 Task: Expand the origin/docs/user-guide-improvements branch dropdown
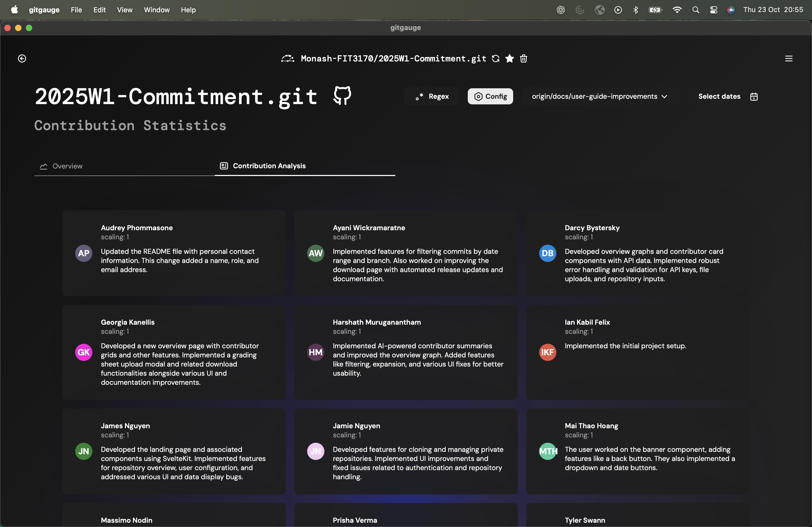coord(599,97)
